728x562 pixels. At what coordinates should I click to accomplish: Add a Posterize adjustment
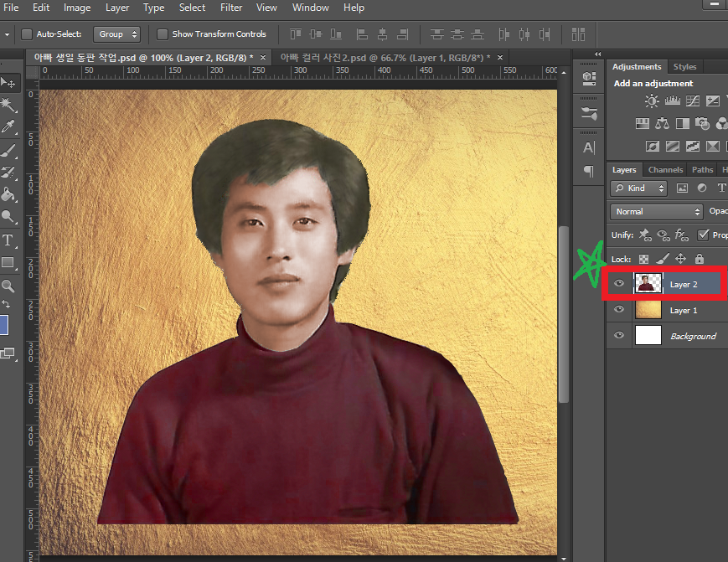coord(672,147)
